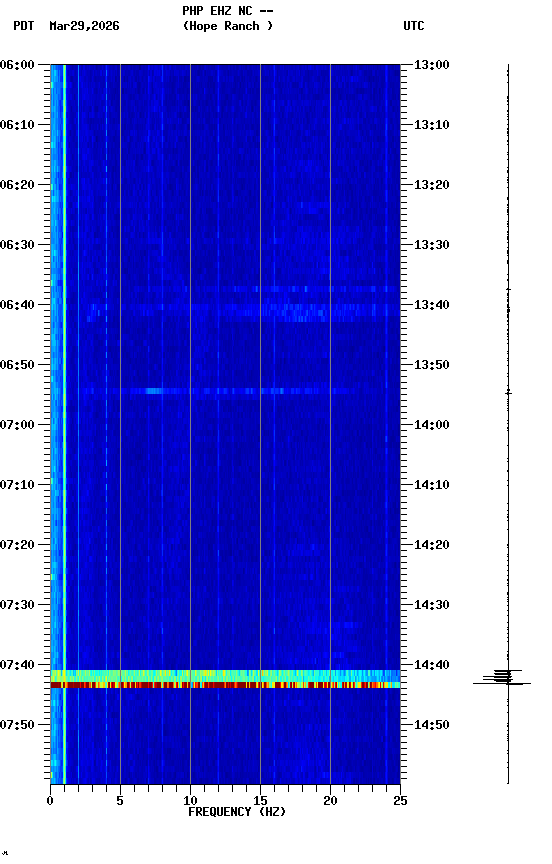Click the '14:30' UTC time label
552x864 pixels.
(x=432, y=605)
